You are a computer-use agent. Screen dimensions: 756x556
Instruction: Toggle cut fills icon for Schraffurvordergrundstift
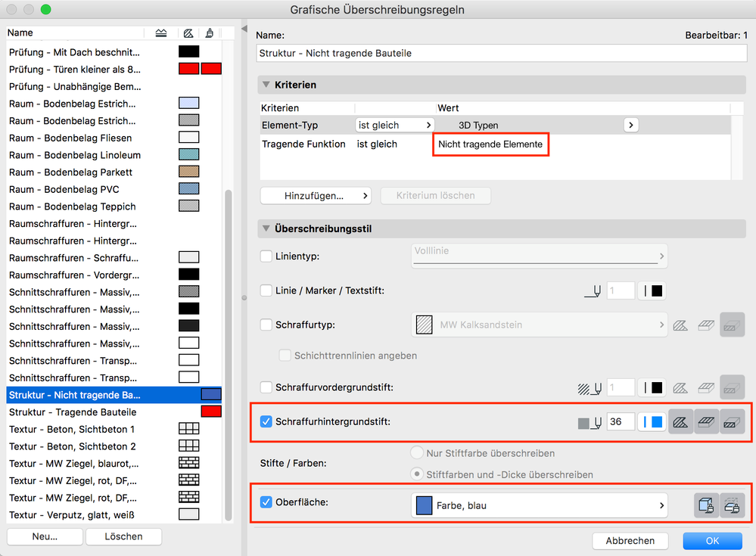680,388
